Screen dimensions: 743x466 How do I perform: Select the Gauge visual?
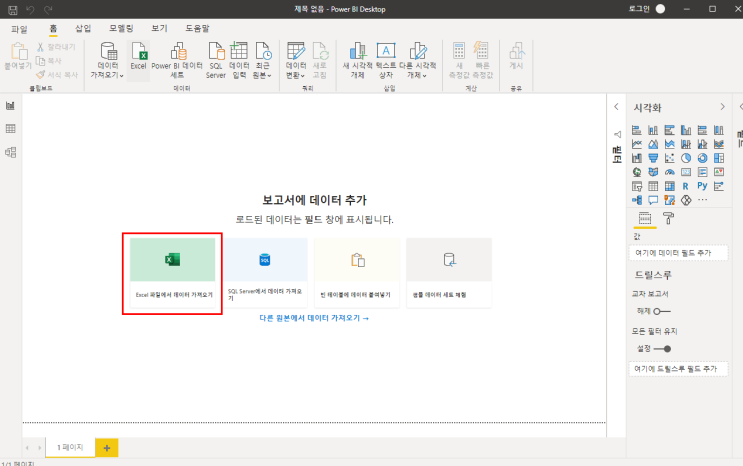[670, 172]
